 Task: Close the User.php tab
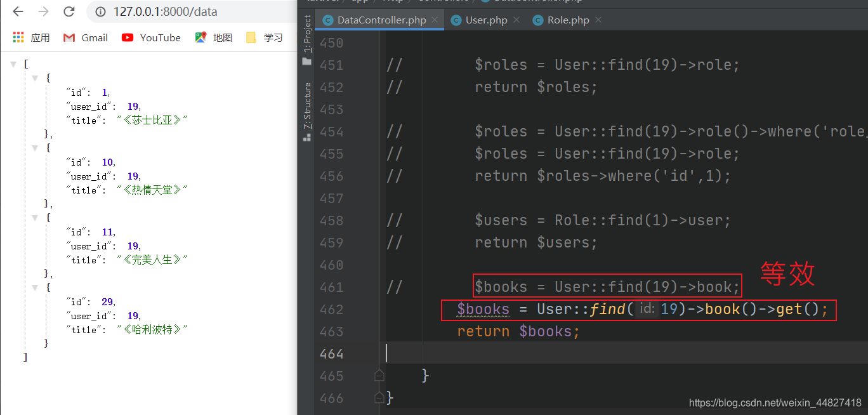coord(516,20)
